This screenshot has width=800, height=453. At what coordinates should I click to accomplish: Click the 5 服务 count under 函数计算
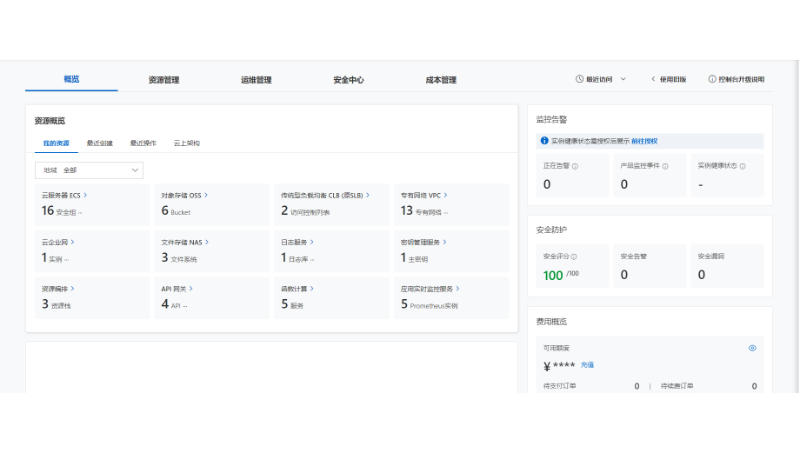click(x=292, y=305)
